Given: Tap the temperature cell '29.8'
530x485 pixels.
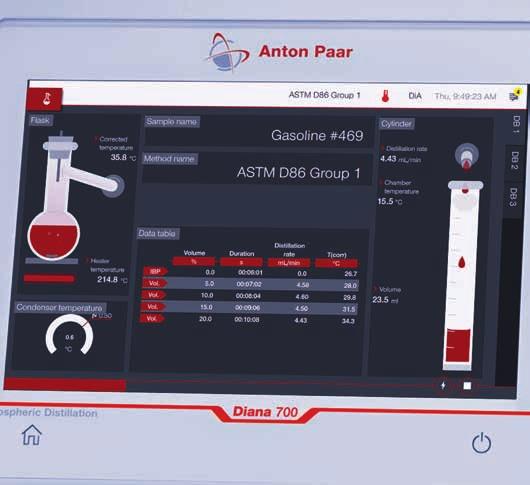Looking at the screenshot, I should 350,297.
